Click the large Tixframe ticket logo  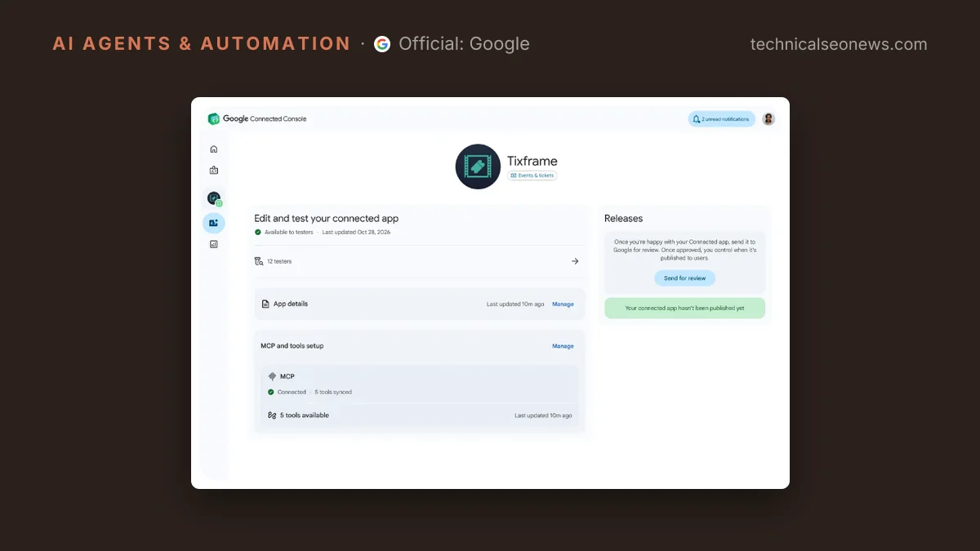click(x=478, y=167)
